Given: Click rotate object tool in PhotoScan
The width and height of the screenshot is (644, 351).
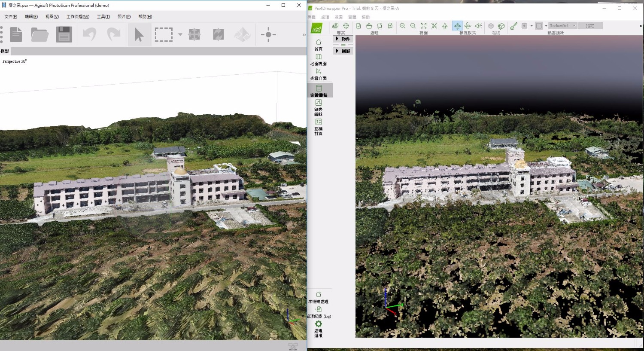Looking at the screenshot, I should [x=243, y=34].
